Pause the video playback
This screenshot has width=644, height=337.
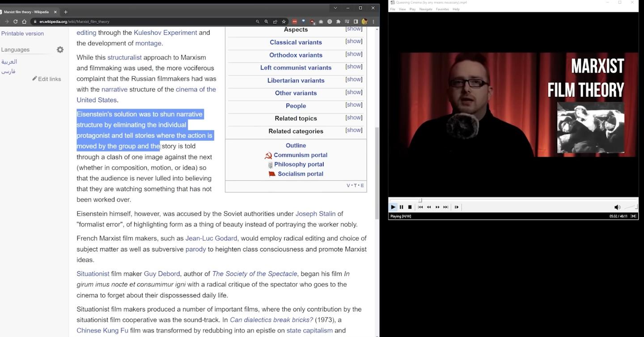pos(401,207)
